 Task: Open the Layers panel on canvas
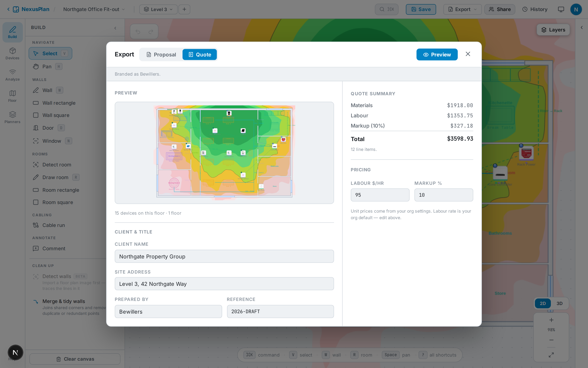coord(553,30)
